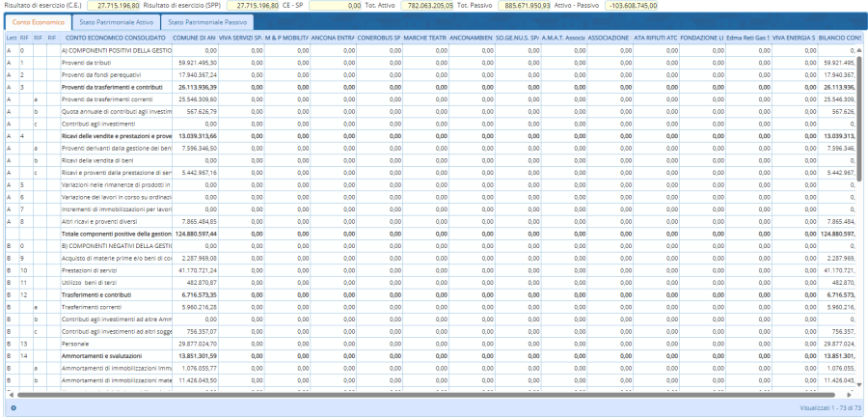Switch to the Conto Economico tab
This screenshot has height=417, width=868.
(38, 20)
